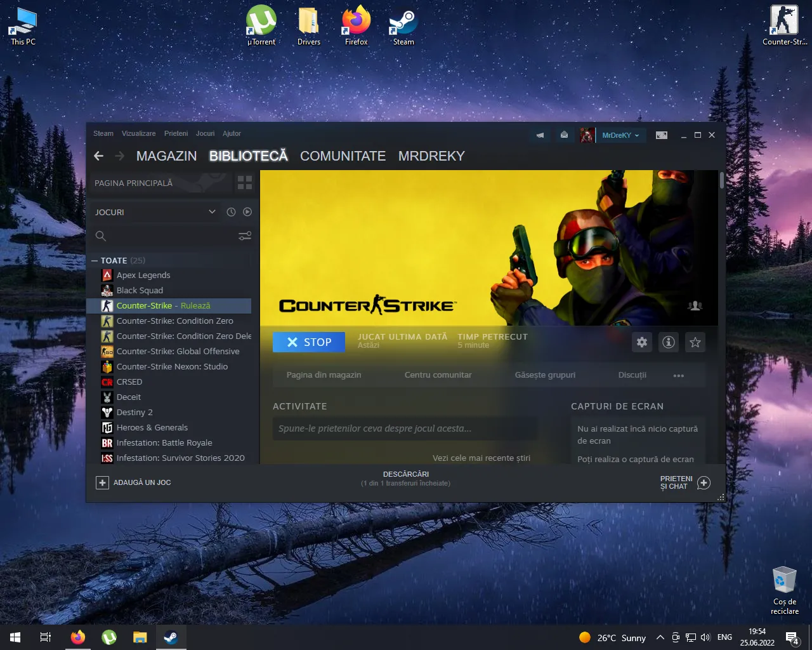Open the Centru comunitar link

click(x=438, y=375)
